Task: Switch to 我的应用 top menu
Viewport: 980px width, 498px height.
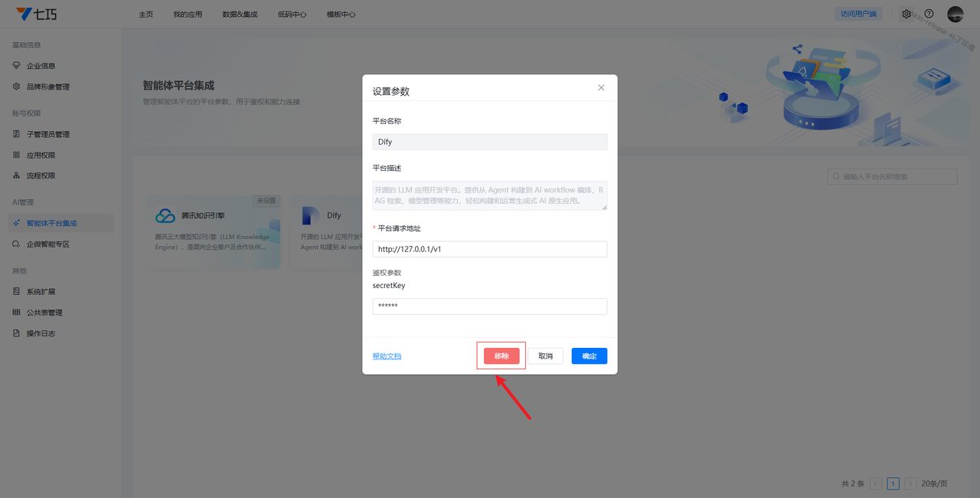Action: tap(188, 15)
